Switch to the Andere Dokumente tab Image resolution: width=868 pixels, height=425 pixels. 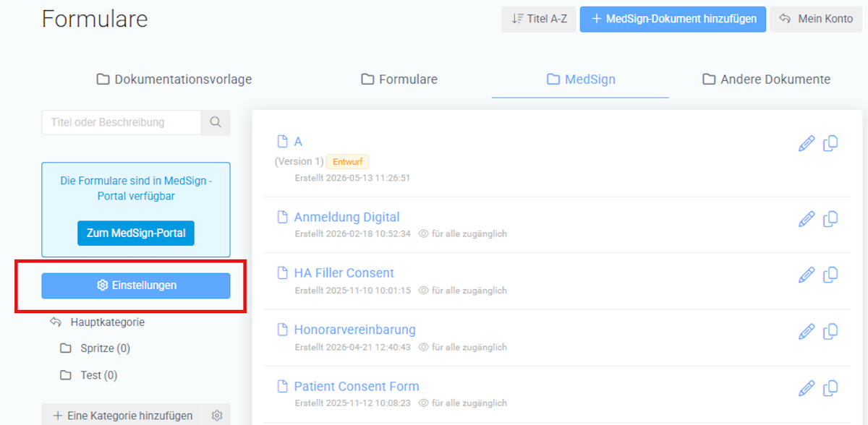click(x=767, y=80)
